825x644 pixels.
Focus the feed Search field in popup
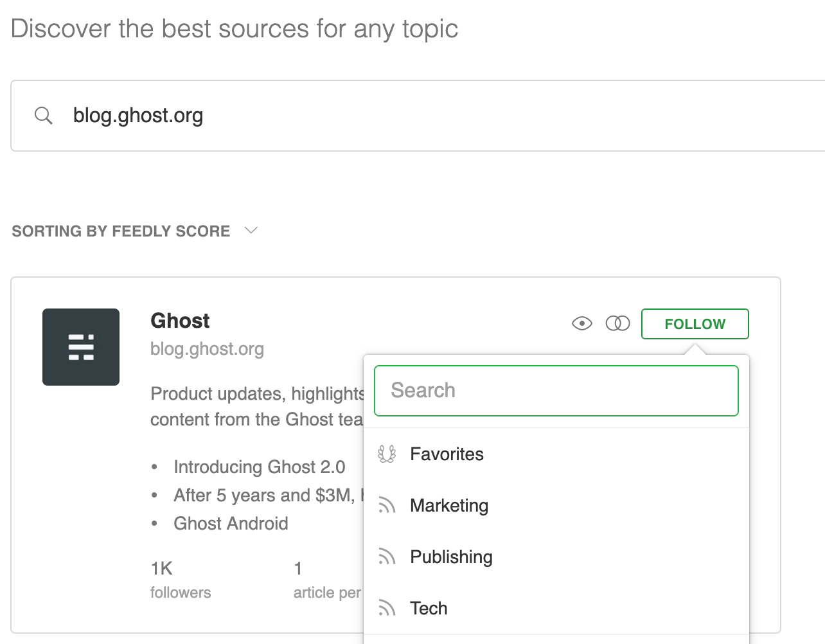coord(556,391)
